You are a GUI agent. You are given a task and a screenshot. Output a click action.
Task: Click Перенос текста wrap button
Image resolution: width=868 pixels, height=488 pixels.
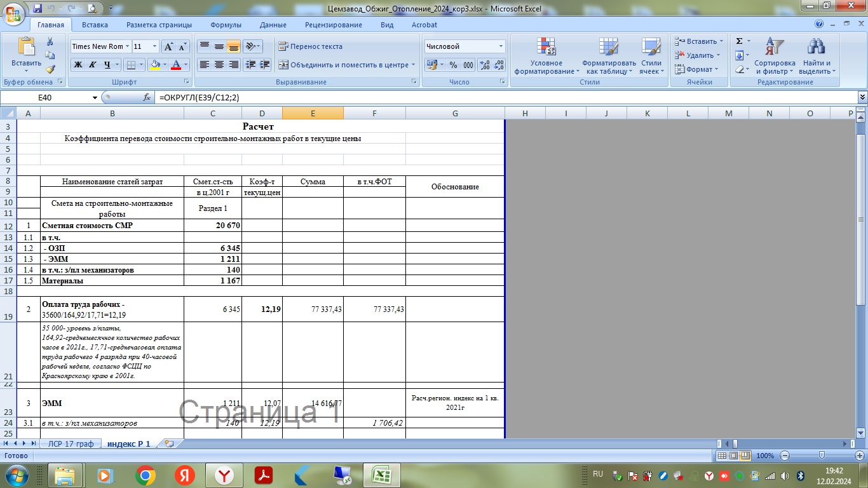pyautogui.click(x=311, y=46)
